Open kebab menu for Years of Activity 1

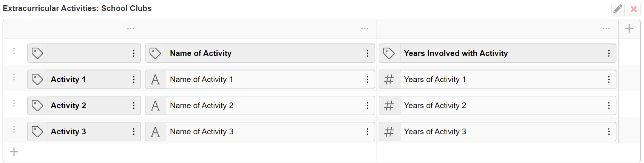coord(608,79)
